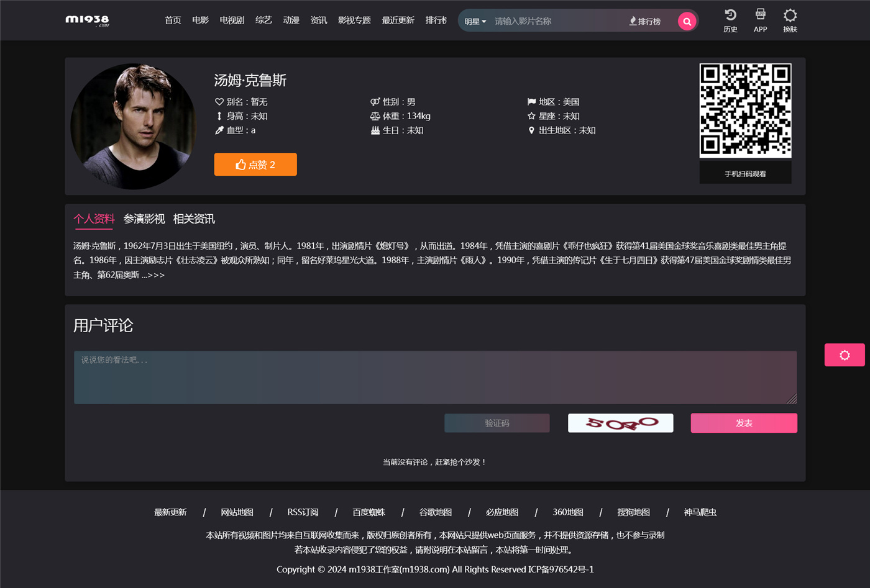870x588 pixels.
Task: Click the map pin icon beside 出生地区
Action: 531,130
